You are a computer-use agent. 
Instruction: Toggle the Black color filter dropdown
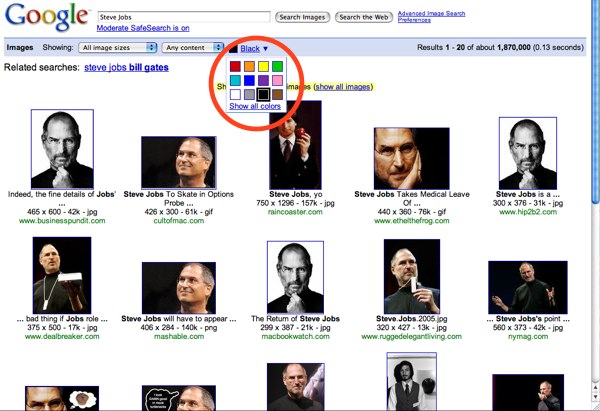pyautogui.click(x=249, y=49)
